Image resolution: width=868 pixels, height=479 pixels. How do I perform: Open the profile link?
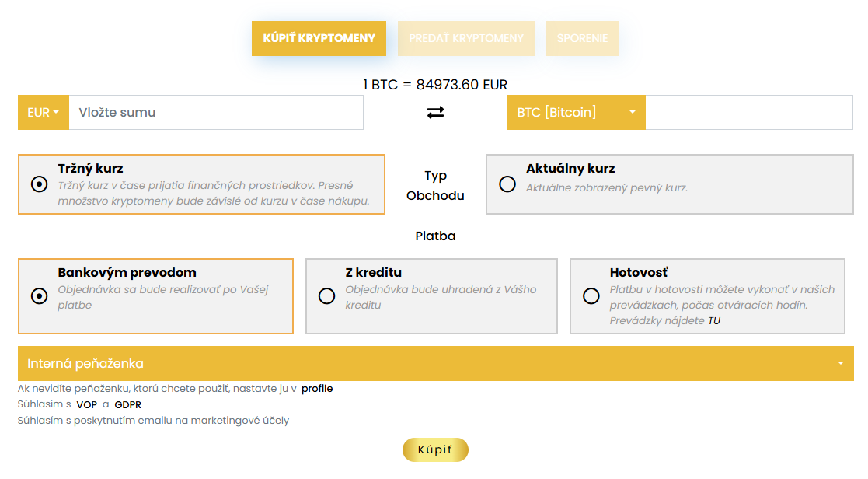[x=317, y=389]
